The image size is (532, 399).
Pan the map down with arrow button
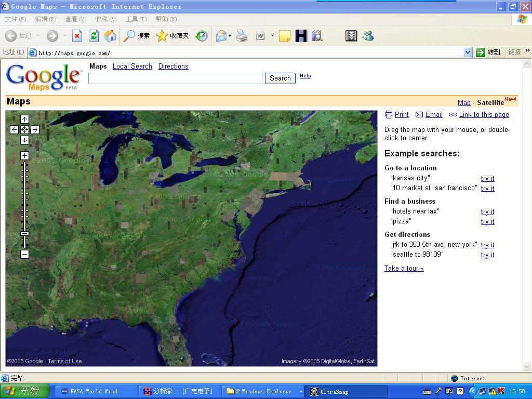[x=24, y=140]
